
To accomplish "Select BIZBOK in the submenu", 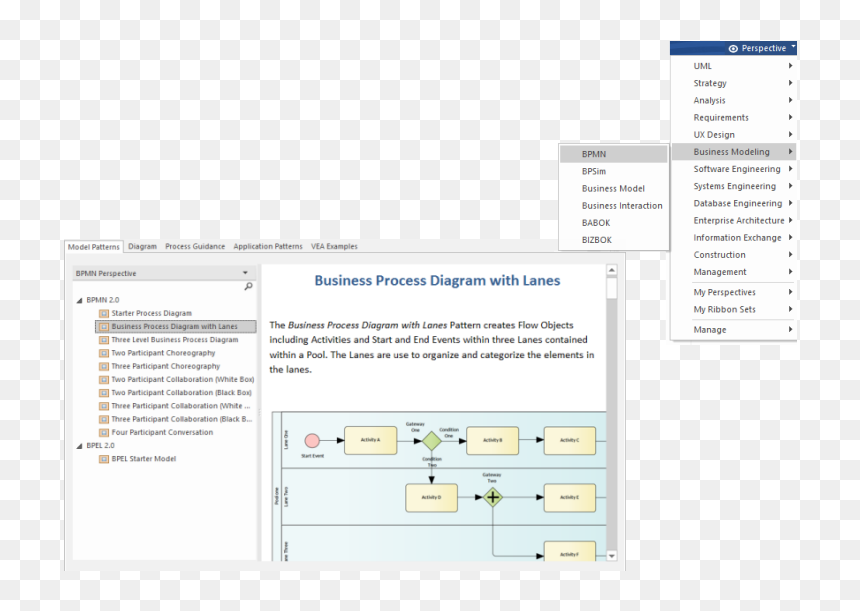I will pyautogui.click(x=614, y=240).
